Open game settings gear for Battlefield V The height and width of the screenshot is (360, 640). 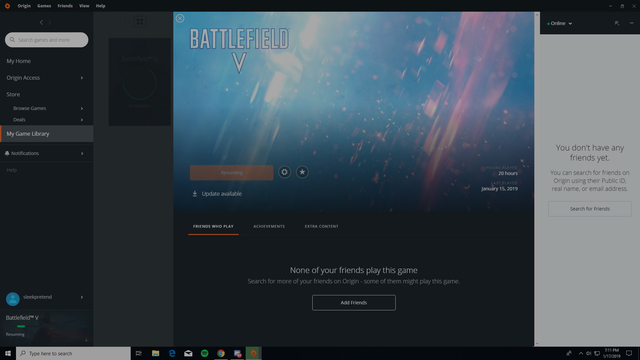[x=284, y=172]
